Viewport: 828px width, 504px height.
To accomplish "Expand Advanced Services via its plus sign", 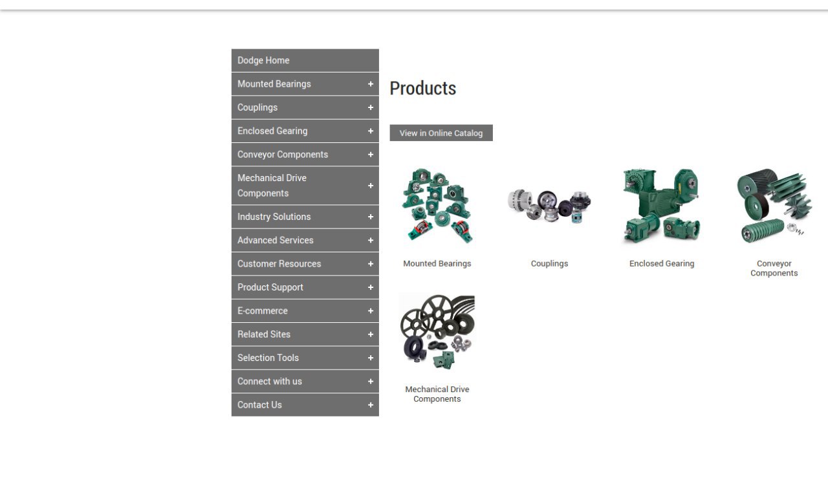I will tap(371, 240).
